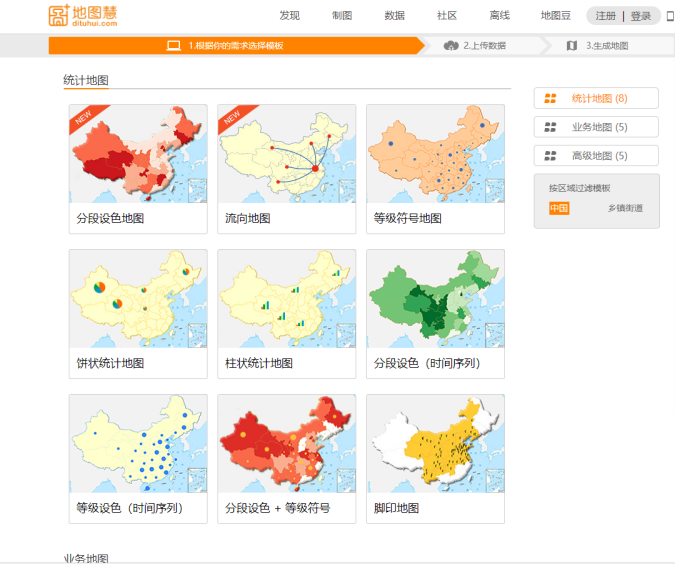Viewport: 675px width, 567px height.
Task: Click the 注册 register link
Action: (x=605, y=16)
